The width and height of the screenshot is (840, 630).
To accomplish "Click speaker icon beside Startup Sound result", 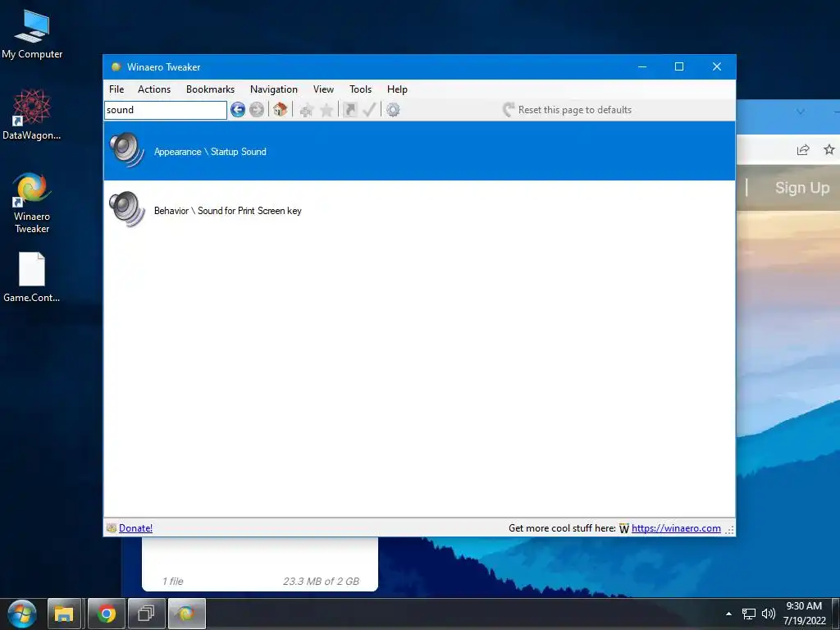I will (127, 150).
